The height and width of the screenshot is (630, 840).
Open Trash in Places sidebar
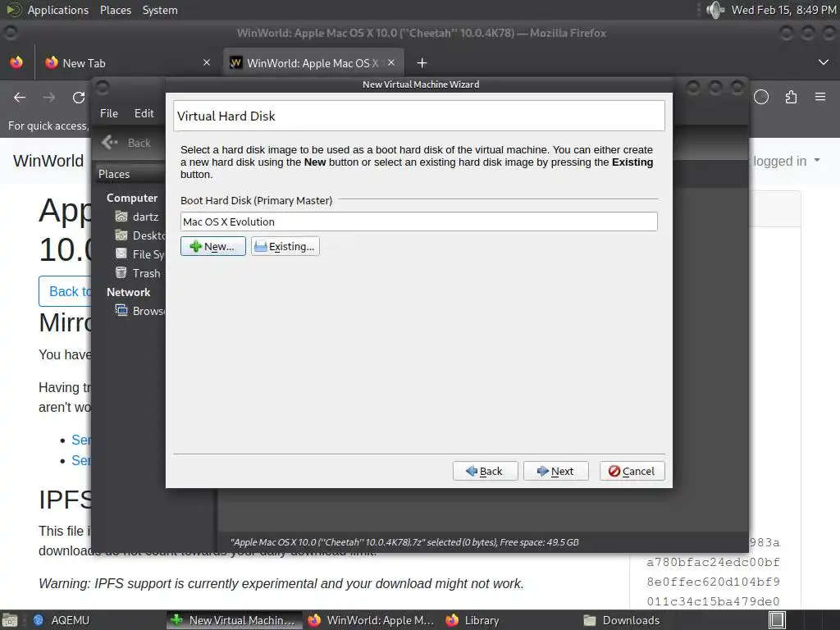[x=138, y=273]
